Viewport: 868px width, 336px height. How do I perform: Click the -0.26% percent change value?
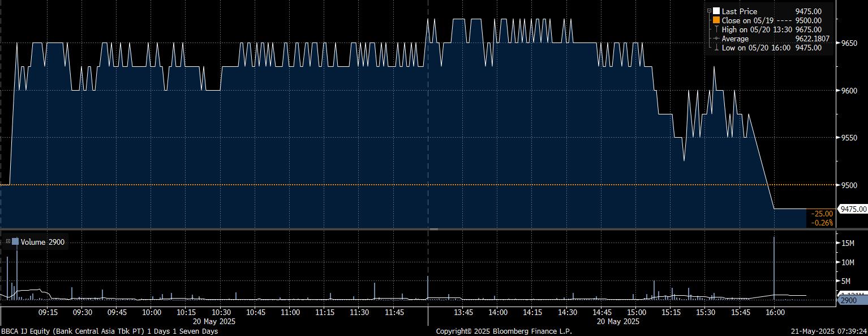(822, 223)
